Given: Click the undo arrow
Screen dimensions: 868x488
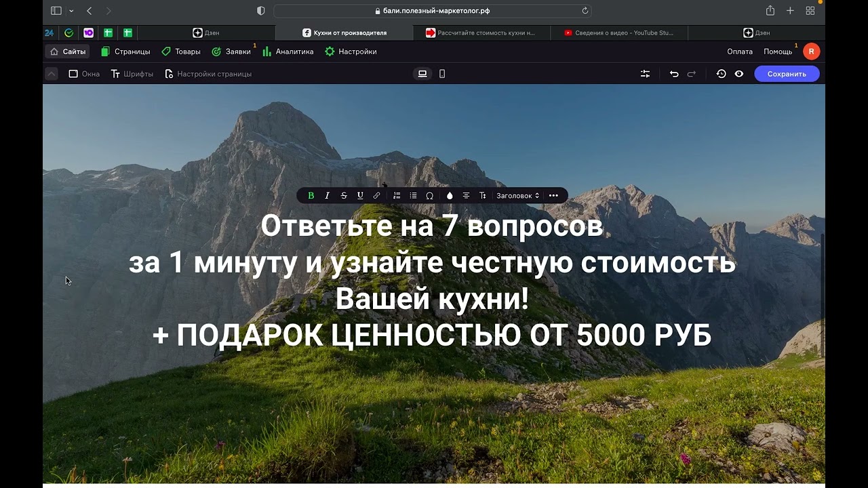Looking at the screenshot, I should coord(674,74).
